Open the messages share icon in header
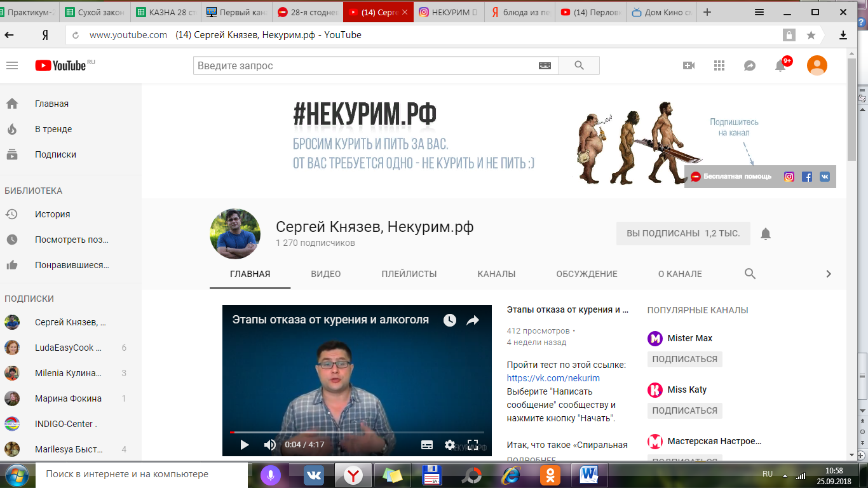The height and width of the screenshot is (488, 868). coord(750,65)
